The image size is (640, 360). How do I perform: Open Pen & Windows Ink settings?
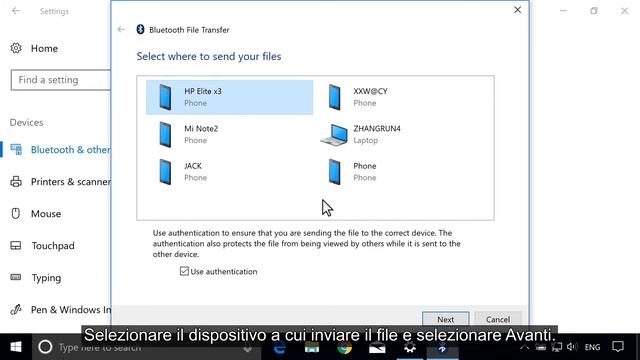57,310
